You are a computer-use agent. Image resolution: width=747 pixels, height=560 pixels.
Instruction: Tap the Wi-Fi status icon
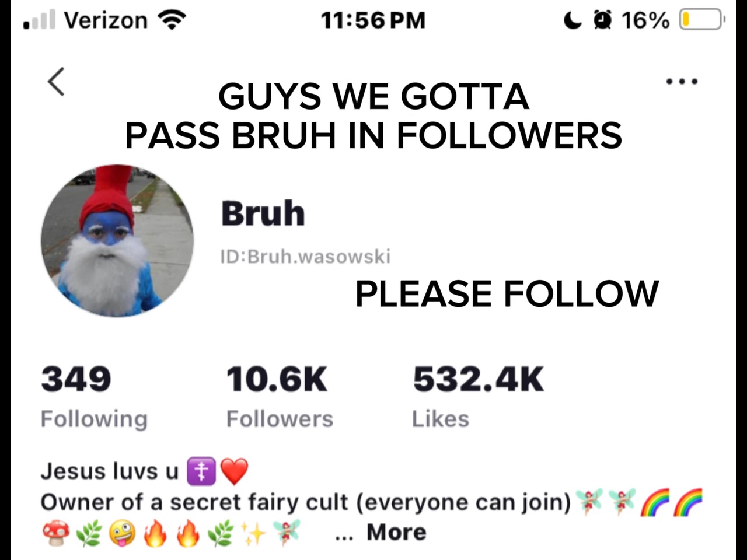pos(173,20)
